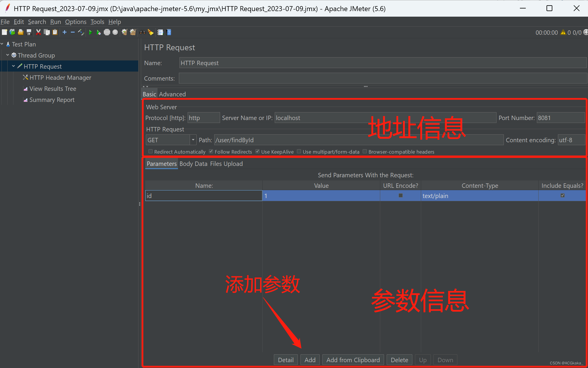Viewport: 588px width, 368px height.
Task: Toggle Use KeepAlive checkbox
Action: [257, 151]
